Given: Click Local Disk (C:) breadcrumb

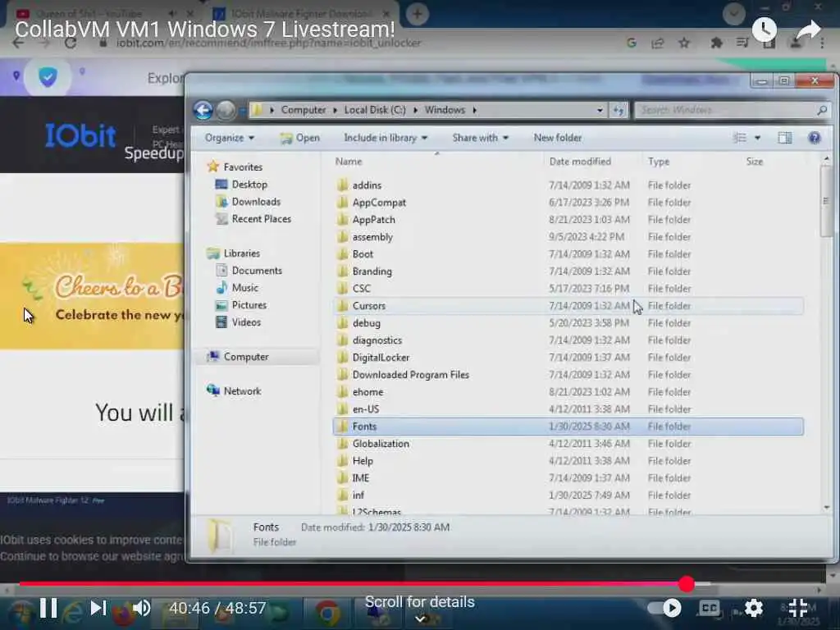Looking at the screenshot, I should tap(374, 110).
